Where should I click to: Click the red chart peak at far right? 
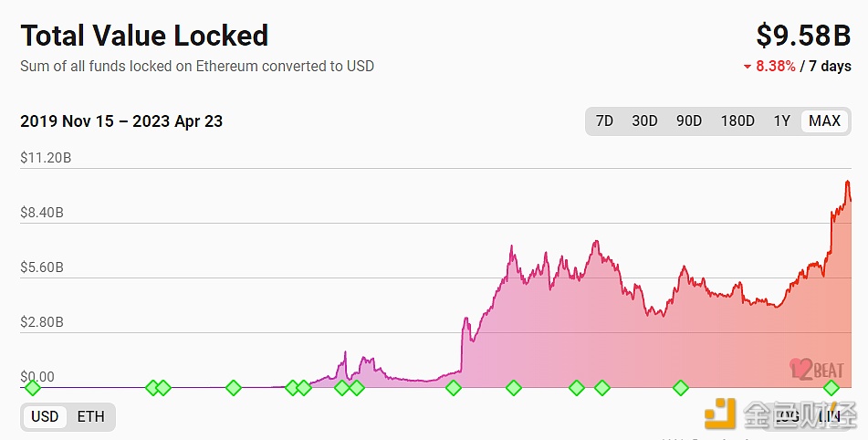point(848,183)
